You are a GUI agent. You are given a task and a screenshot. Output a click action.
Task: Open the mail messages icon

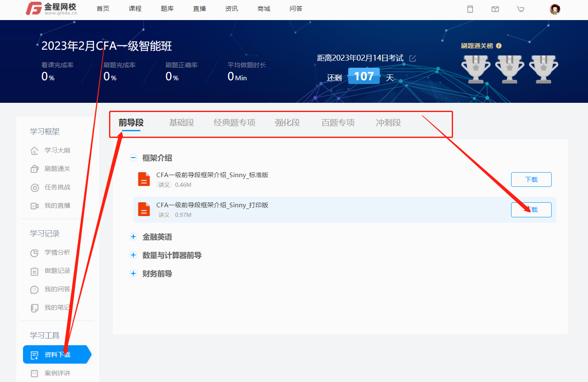(x=495, y=9)
